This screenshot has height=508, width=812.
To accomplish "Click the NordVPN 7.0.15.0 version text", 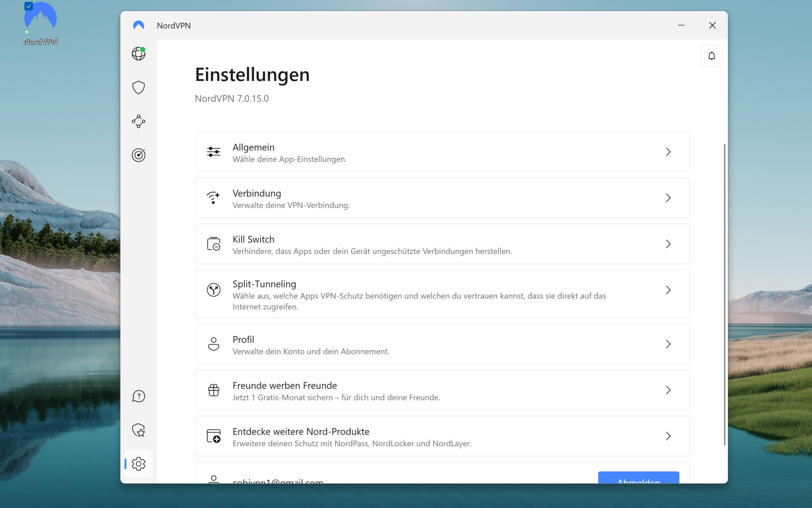I will (232, 98).
